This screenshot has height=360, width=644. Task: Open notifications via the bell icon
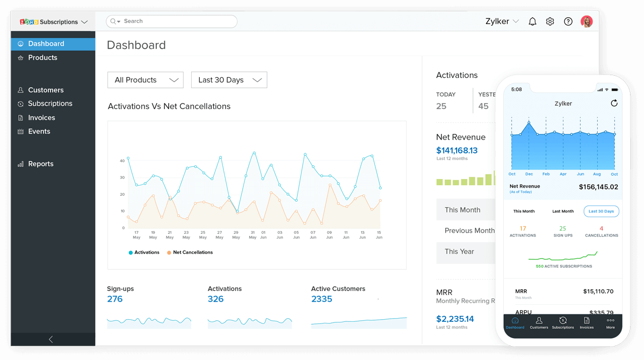[532, 21]
